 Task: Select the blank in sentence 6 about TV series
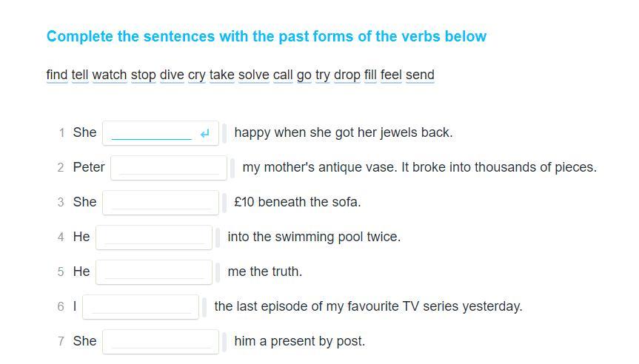141,306
